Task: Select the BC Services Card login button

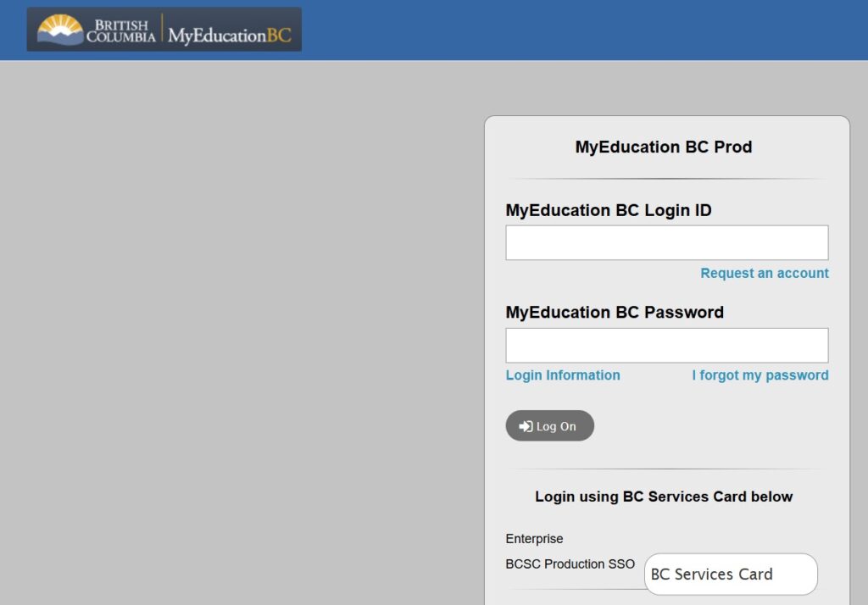Action: (x=731, y=574)
